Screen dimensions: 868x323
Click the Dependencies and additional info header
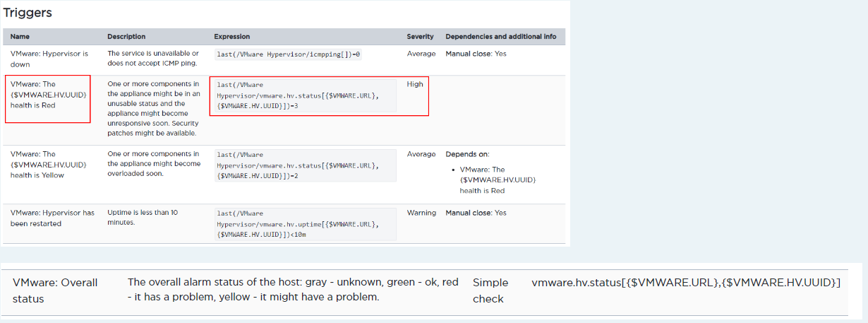tap(500, 37)
